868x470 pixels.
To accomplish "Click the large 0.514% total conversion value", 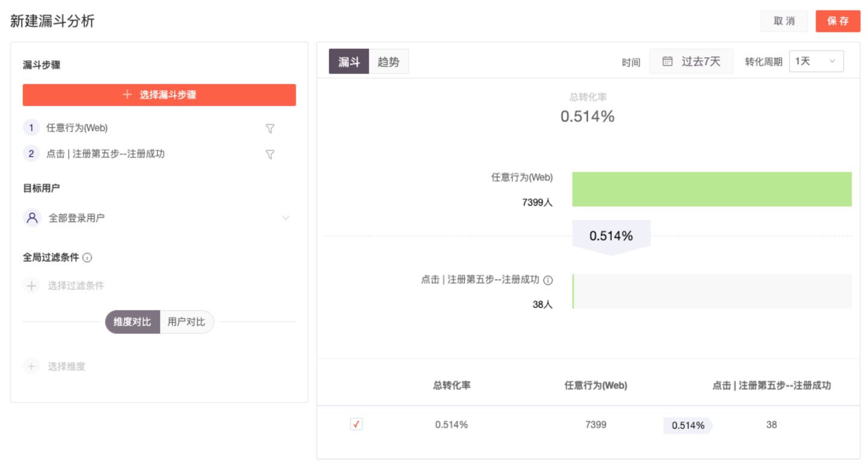I will point(587,116).
